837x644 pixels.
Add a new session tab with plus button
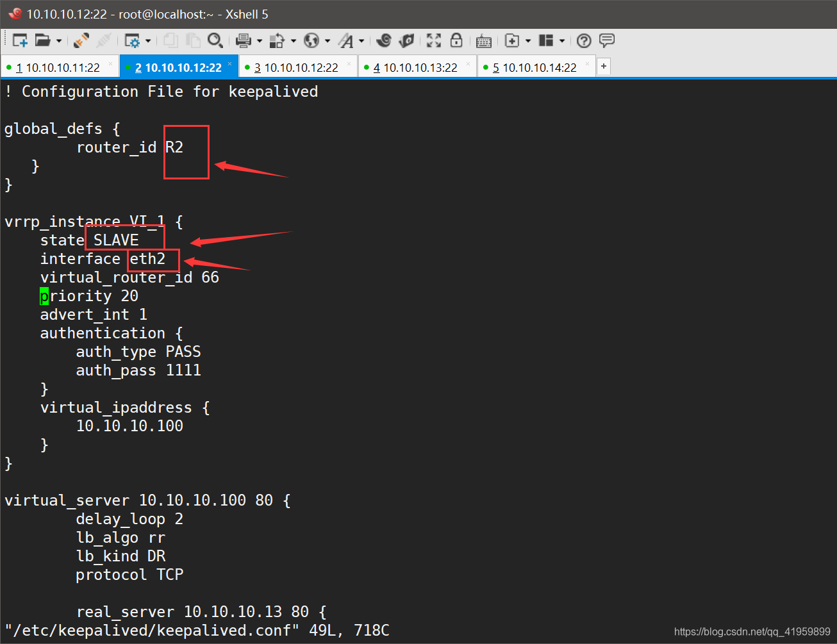click(x=603, y=66)
